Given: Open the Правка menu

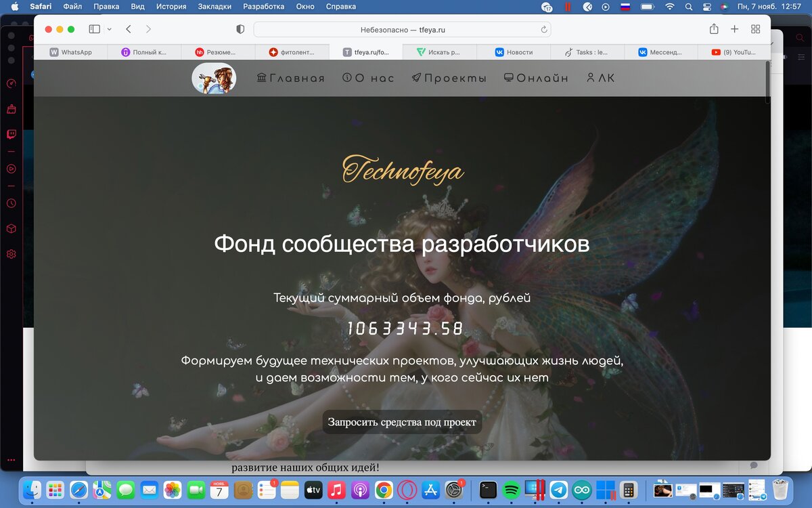Looking at the screenshot, I should 106,7.
